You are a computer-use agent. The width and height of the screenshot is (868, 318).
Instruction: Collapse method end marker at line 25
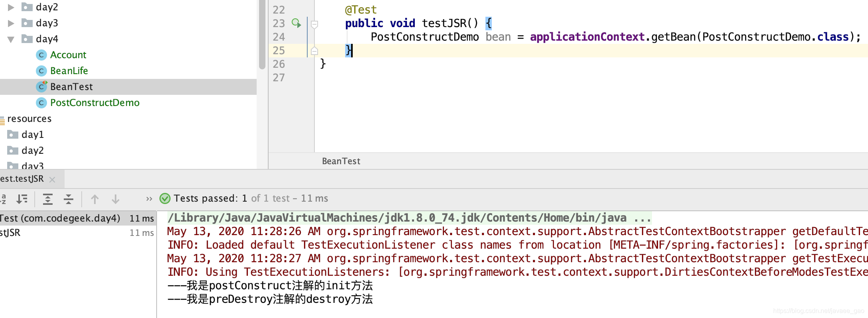314,51
